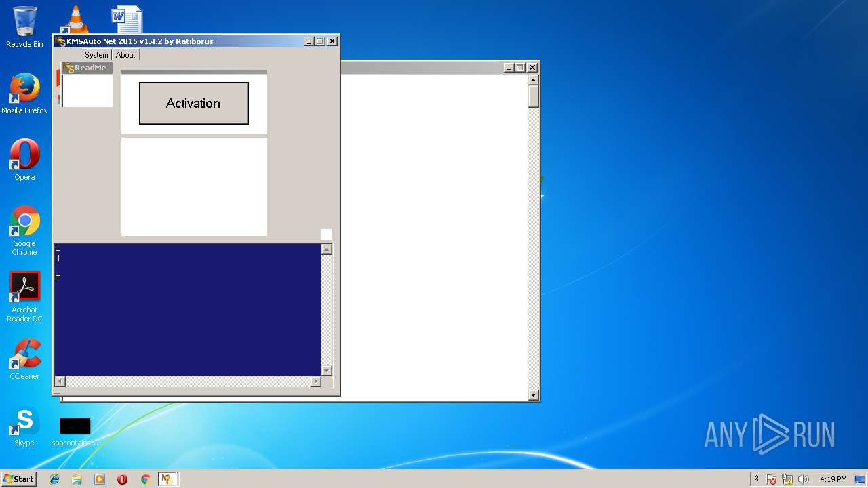Select the Acrobat Reader DC desktop shortcut
The height and width of the screenshot is (488, 868).
(x=24, y=298)
